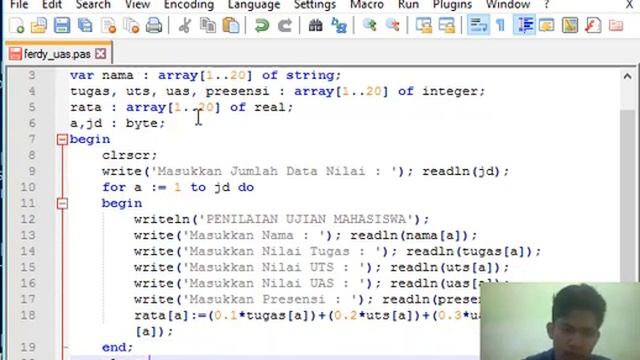Paste with the clipboard icon
The width and height of the screenshot is (640, 360).
click(231, 25)
